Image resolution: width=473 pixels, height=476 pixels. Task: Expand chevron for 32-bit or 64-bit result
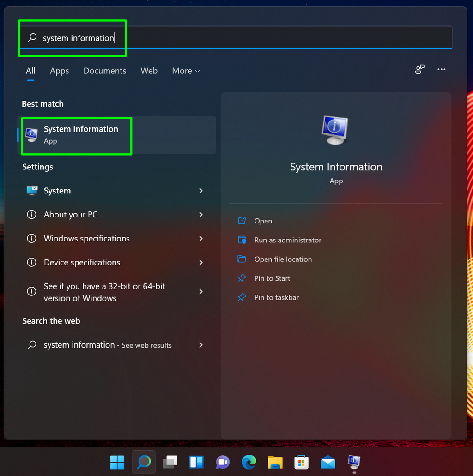point(201,291)
